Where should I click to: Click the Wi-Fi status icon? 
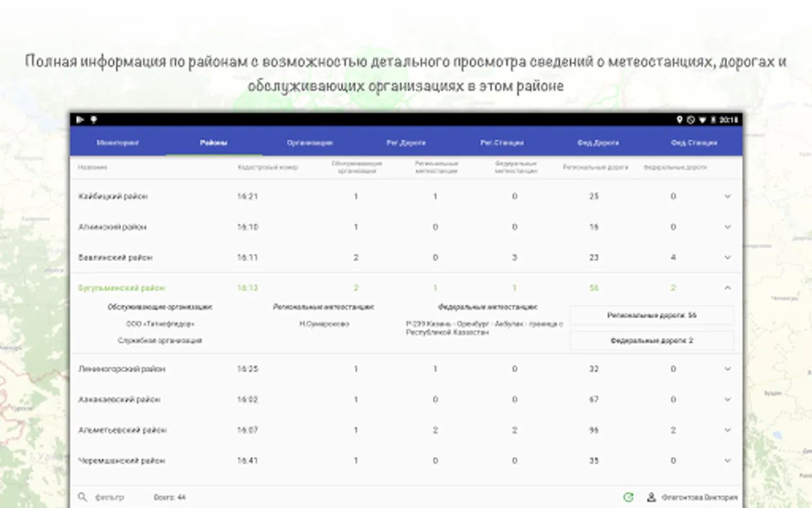click(x=702, y=120)
